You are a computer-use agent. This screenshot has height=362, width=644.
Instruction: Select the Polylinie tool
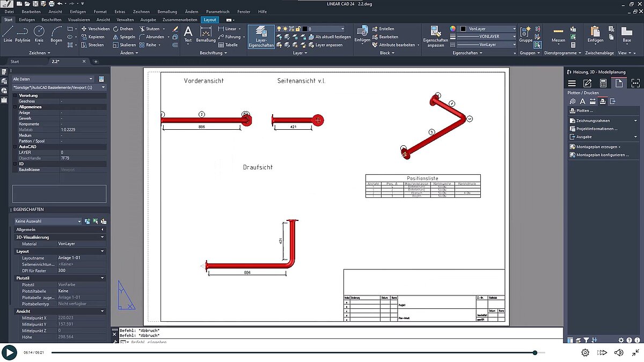click(x=23, y=34)
